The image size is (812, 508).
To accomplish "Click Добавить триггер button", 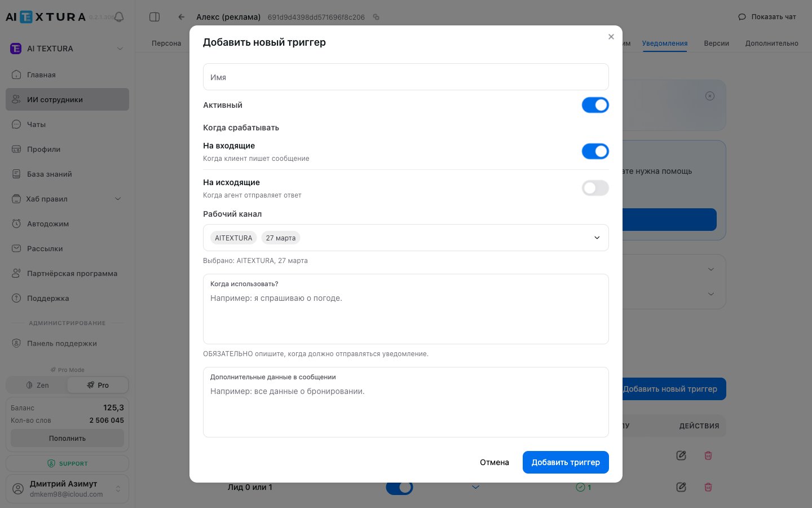I will [x=566, y=462].
